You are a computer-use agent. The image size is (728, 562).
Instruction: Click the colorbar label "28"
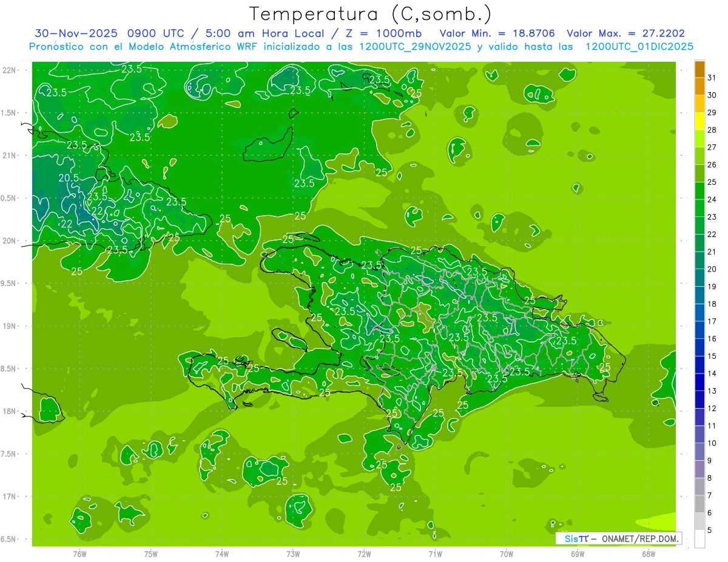(x=712, y=130)
